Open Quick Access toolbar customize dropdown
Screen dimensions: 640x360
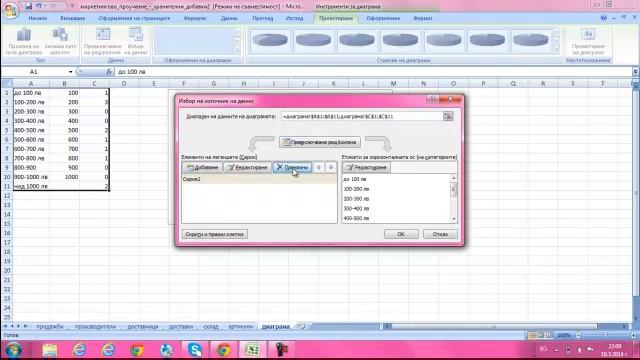point(72,7)
